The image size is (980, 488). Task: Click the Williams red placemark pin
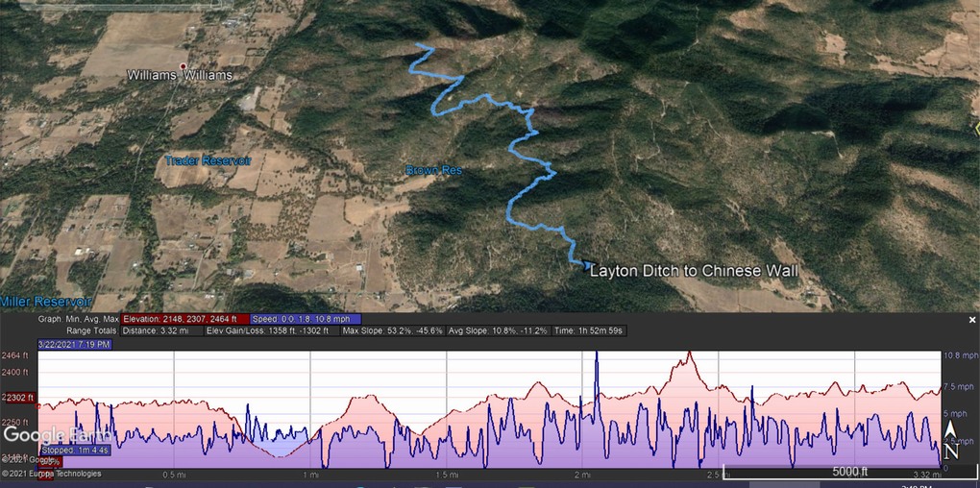click(183, 66)
